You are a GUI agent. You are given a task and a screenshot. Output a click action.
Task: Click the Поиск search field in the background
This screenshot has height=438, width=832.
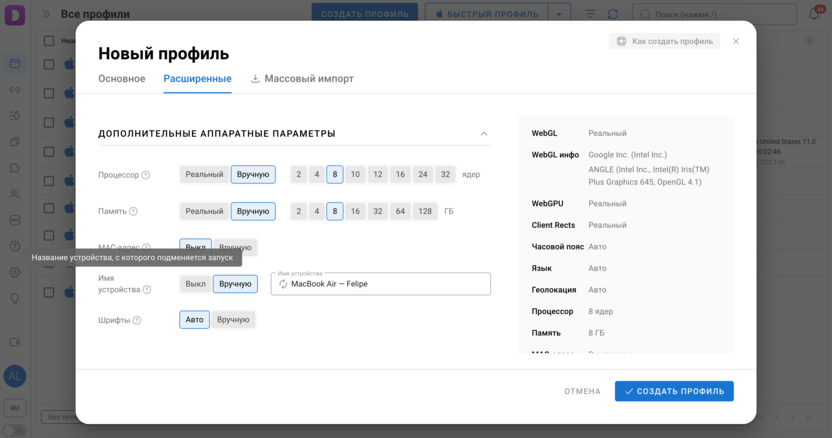[715, 14]
